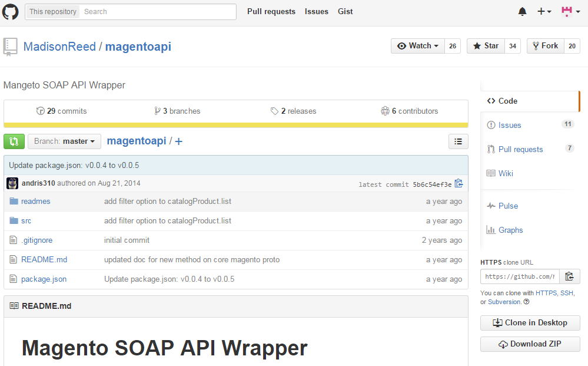Click the green compare branches button
The height and width of the screenshot is (366, 588).
(x=14, y=141)
